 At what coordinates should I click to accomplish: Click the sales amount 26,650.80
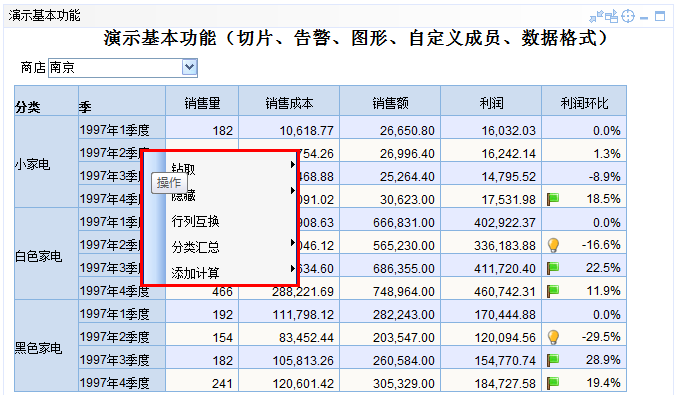407,130
